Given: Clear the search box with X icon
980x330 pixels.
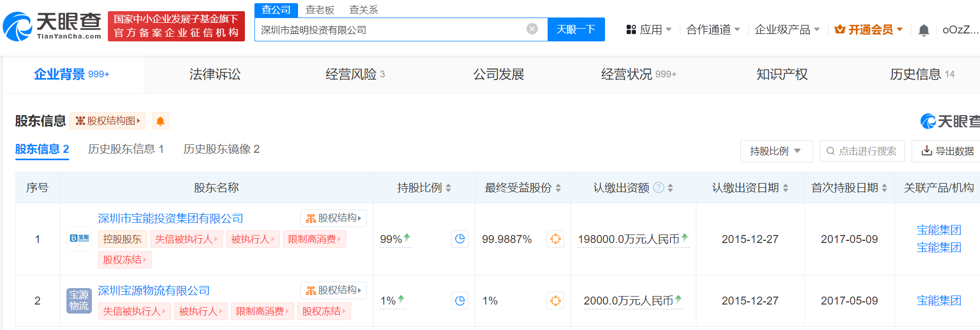Looking at the screenshot, I should [532, 29].
